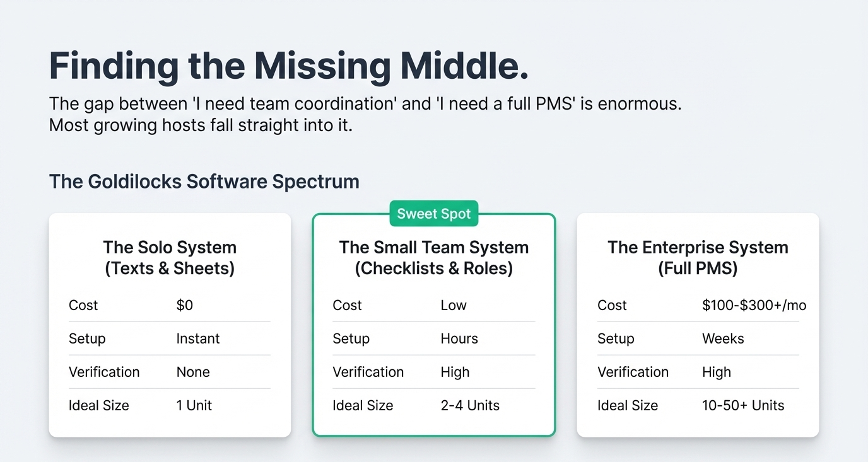
Task: Click High verification in Enterprise card
Action: click(x=717, y=372)
